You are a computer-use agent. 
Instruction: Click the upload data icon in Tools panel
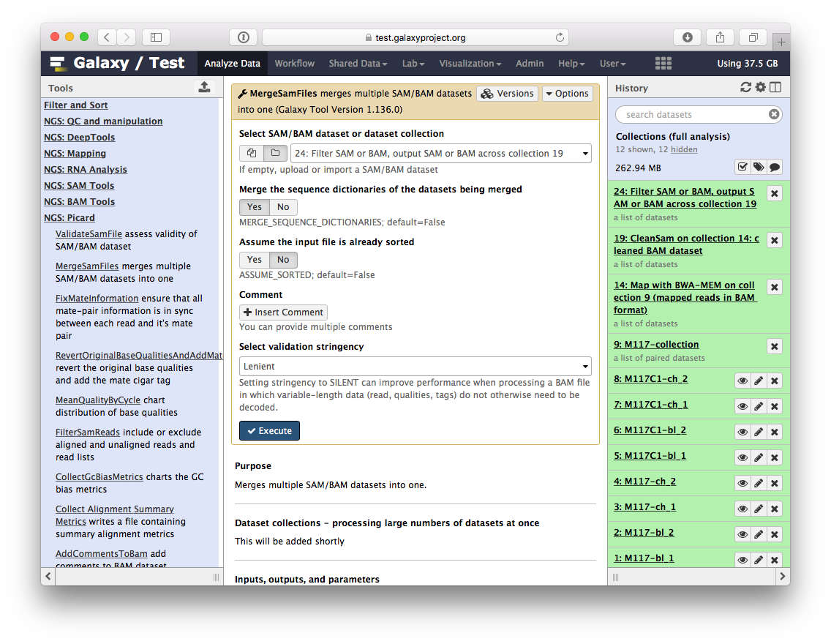coord(204,88)
